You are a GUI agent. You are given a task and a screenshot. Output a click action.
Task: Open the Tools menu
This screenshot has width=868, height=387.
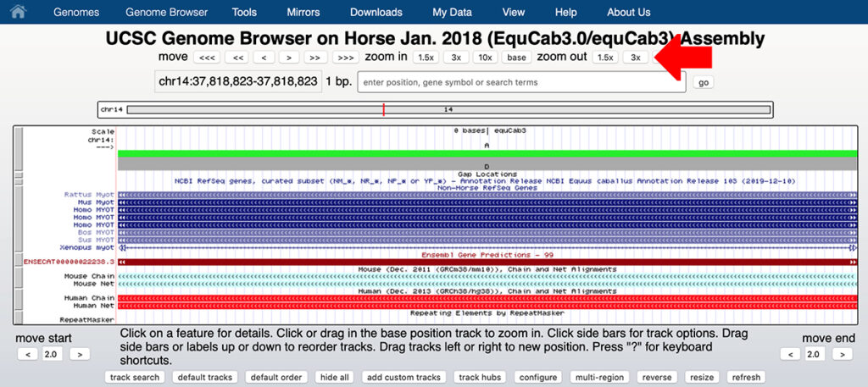[244, 12]
